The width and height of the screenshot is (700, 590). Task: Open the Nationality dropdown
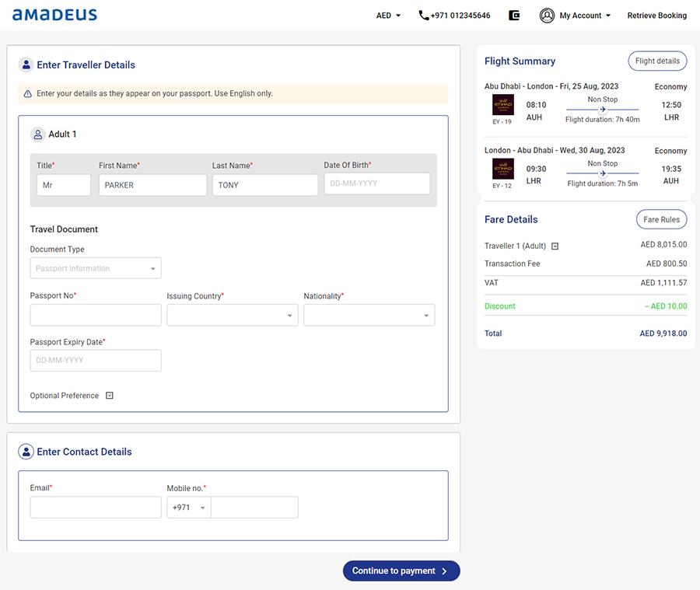click(x=369, y=315)
